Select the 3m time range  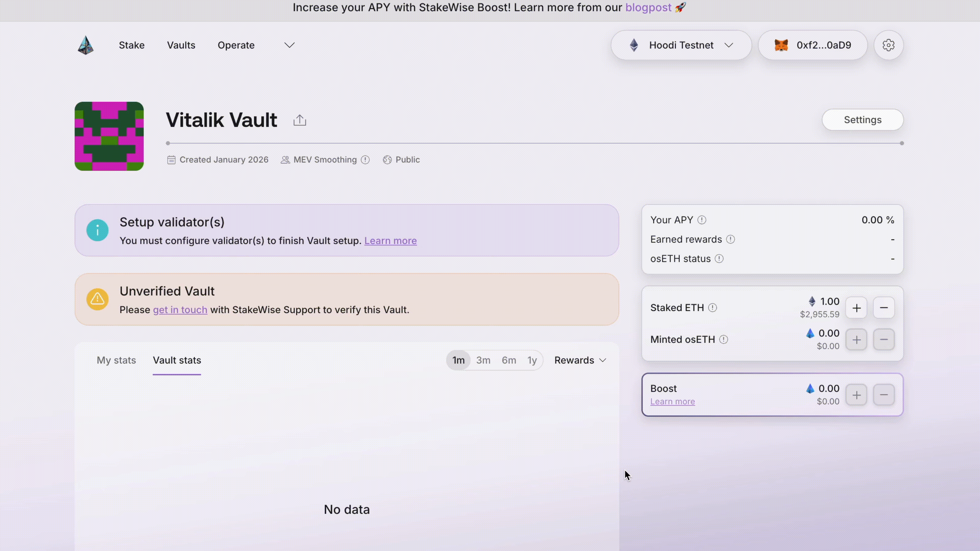pyautogui.click(x=483, y=360)
